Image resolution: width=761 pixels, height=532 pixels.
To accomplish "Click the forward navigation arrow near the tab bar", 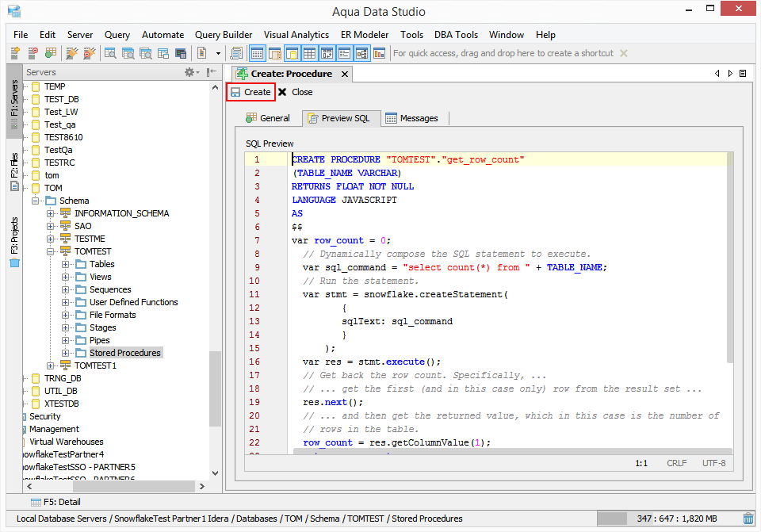I will click(730, 73).
